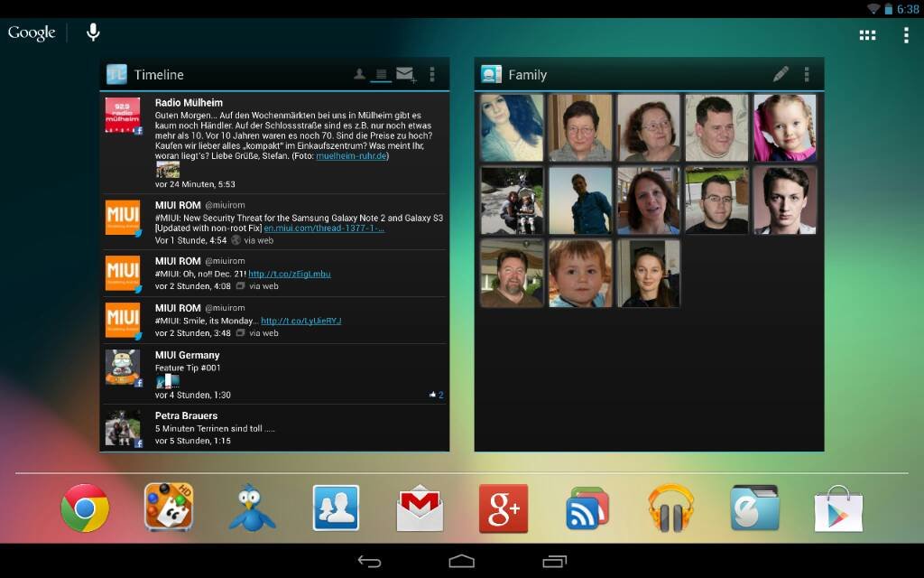This screenshot has height=578, width=924.
Task: Tap the Back navigation button
Action: pos(369,562)
